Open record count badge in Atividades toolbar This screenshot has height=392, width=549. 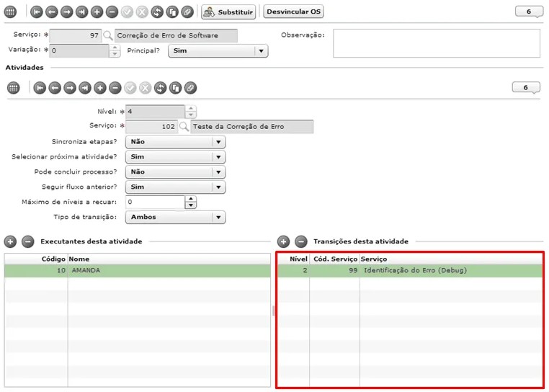tap(526, 88)
